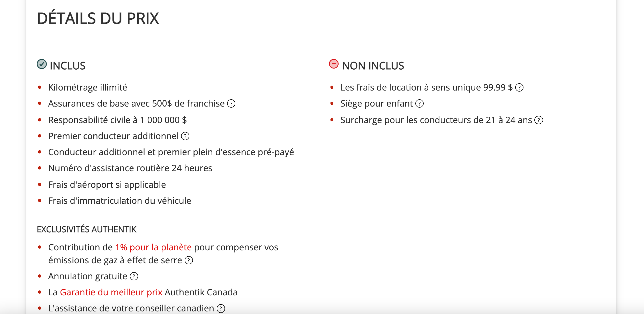
Task: Select the Kilométrage illimité list item
Action: click(88, 88)
